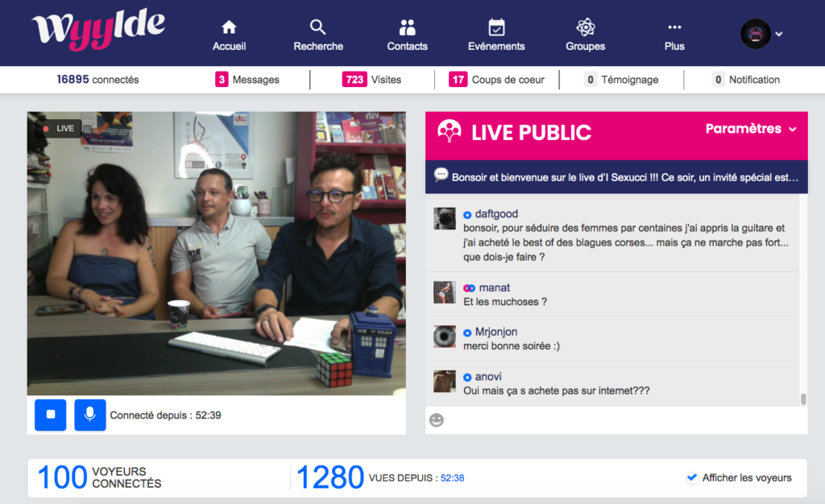Screen dimensions: 825x504
Task: Open profile avatar dropdown arrow
Action: click(x=779, y=34)
